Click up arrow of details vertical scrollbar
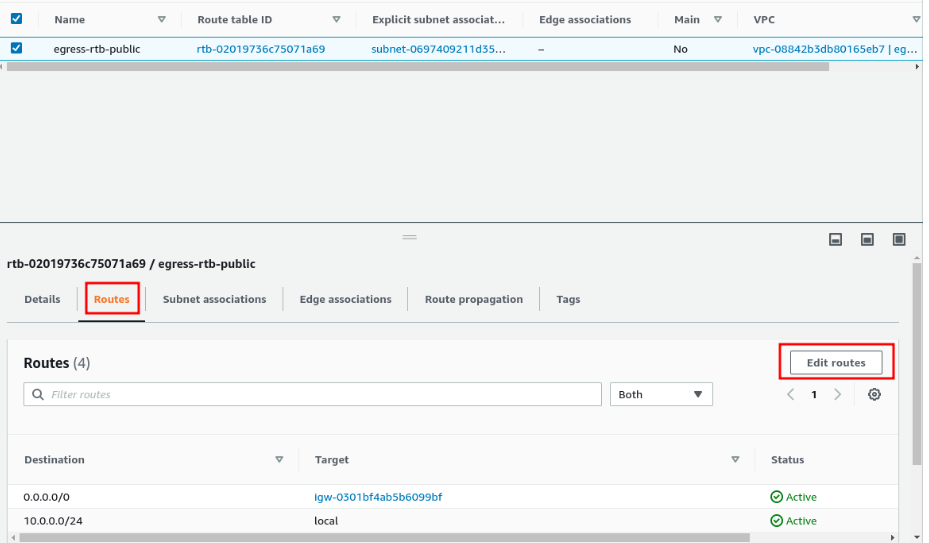Screen dimensions: 929x543 917,258
